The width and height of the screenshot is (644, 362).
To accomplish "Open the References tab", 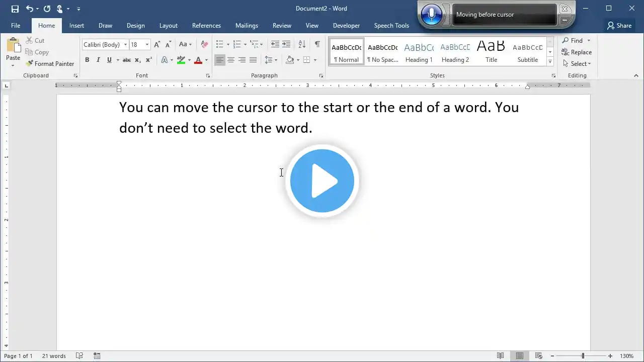I will point(206,26).
